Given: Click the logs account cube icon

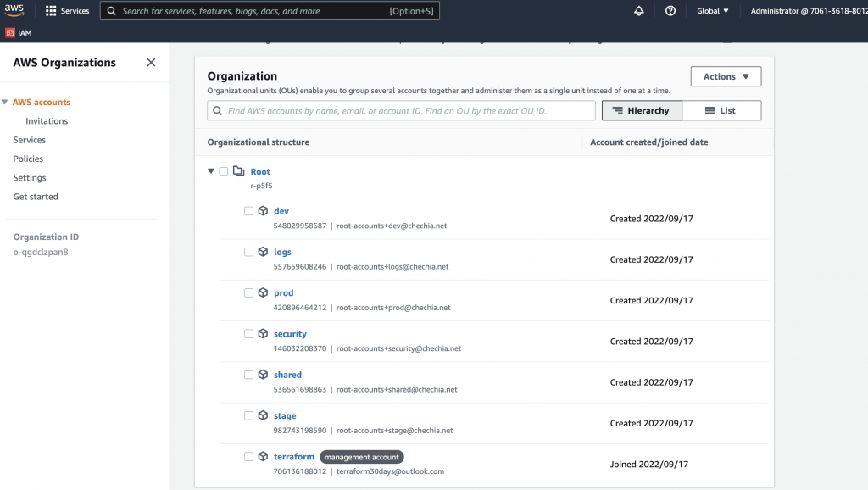Looking at the screenshot, I should [x=263, y=252].
